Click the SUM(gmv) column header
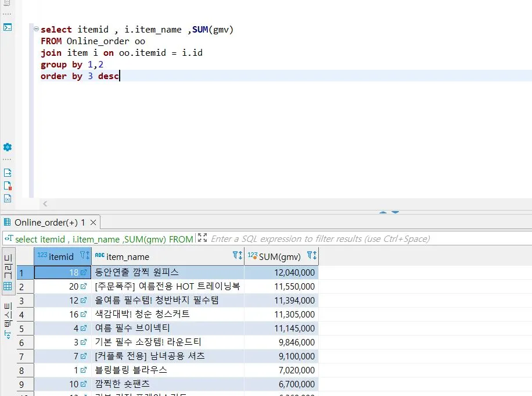This screenshot has height=396, width=532. (281, 256)
